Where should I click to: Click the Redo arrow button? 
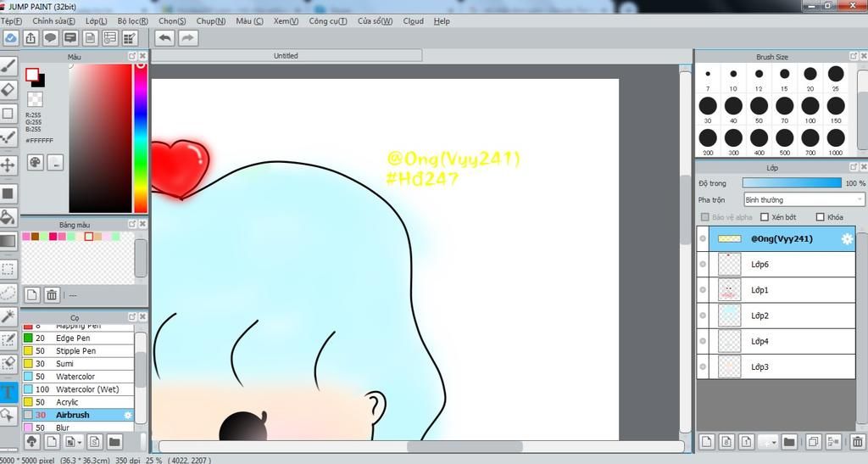click(x=187, y=37)
